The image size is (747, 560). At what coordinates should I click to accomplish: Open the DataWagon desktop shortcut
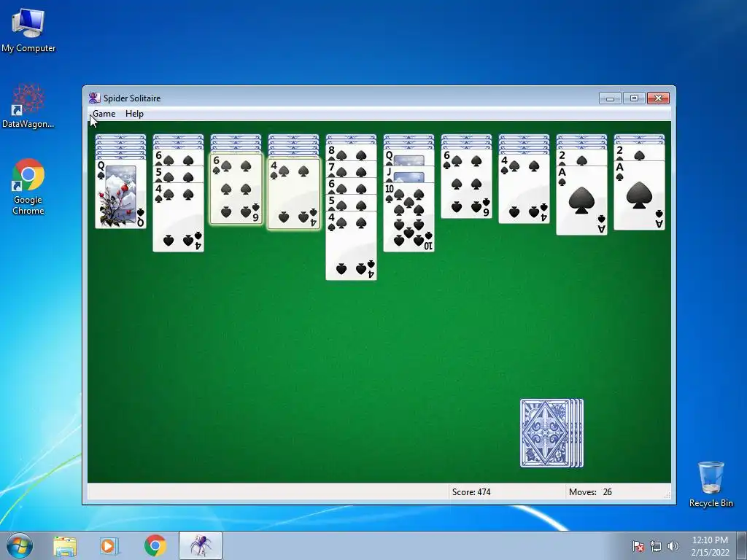click(28, 106)
